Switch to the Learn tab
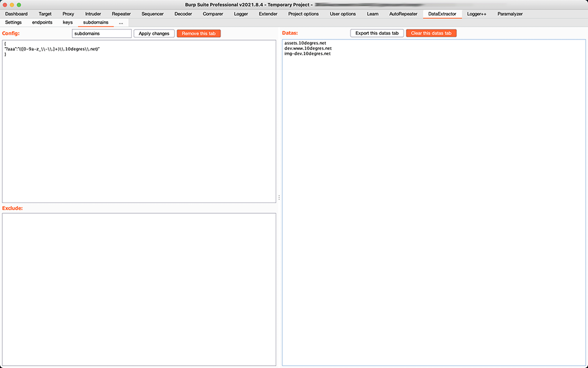This screenshot has width=588, height=368. pyautogui.click(x=372, y=14)
